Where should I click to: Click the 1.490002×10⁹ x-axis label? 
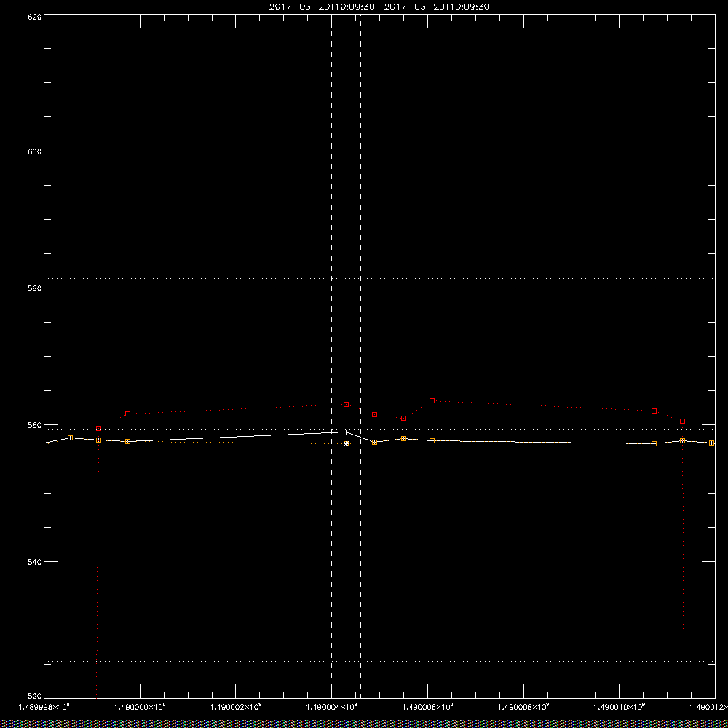coord(236,707)
